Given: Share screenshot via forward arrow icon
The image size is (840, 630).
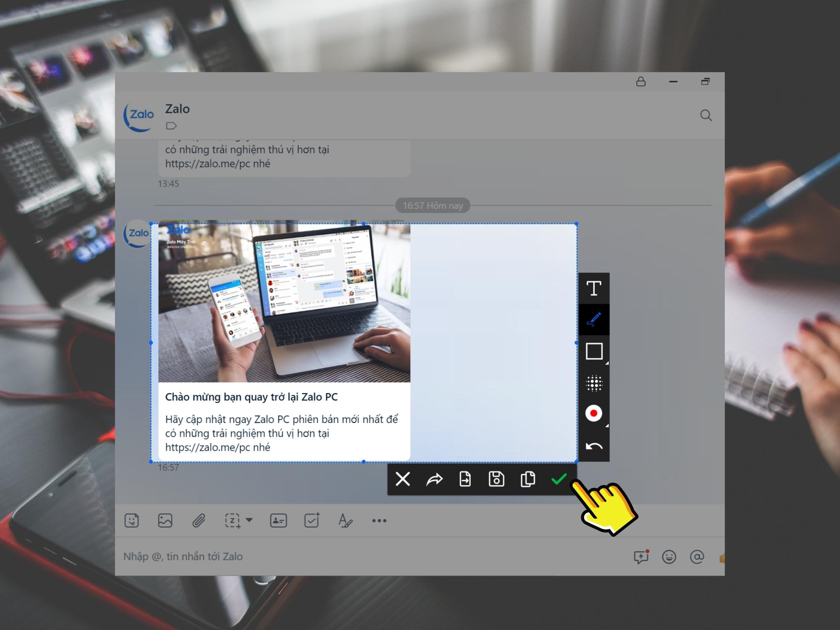Looking at the screenshot, I should pos(434,479).
